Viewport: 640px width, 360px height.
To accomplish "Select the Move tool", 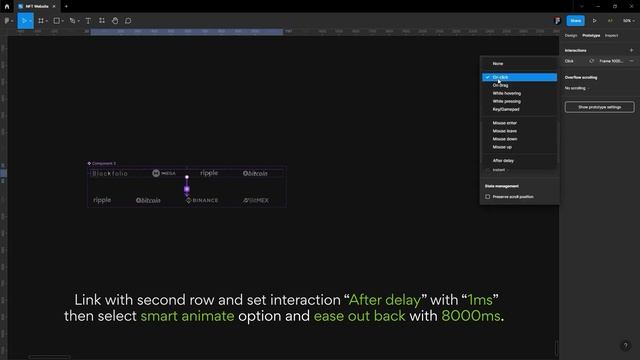I will 23,21.
